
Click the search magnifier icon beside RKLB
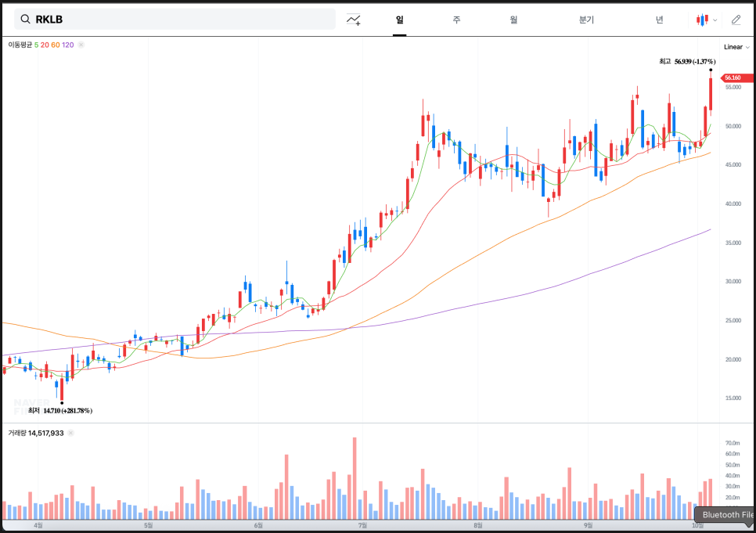click(25, 20)
